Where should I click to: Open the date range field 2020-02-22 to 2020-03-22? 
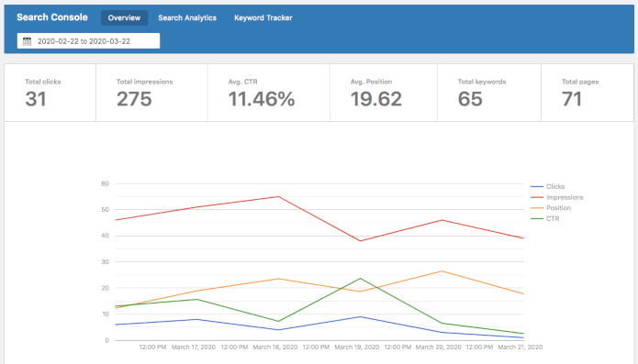coord(88,41)
